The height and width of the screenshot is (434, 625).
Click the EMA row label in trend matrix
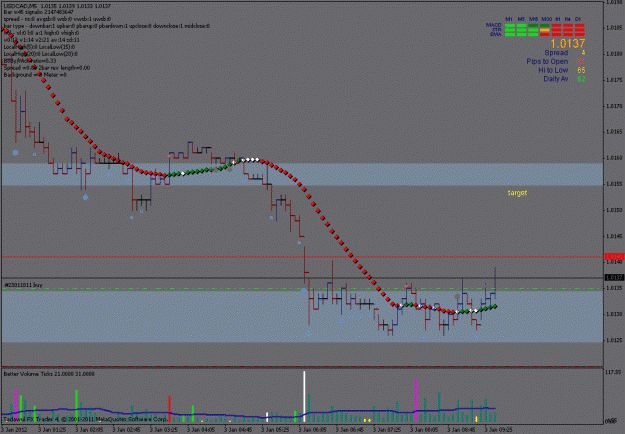[x=495, y=34]
